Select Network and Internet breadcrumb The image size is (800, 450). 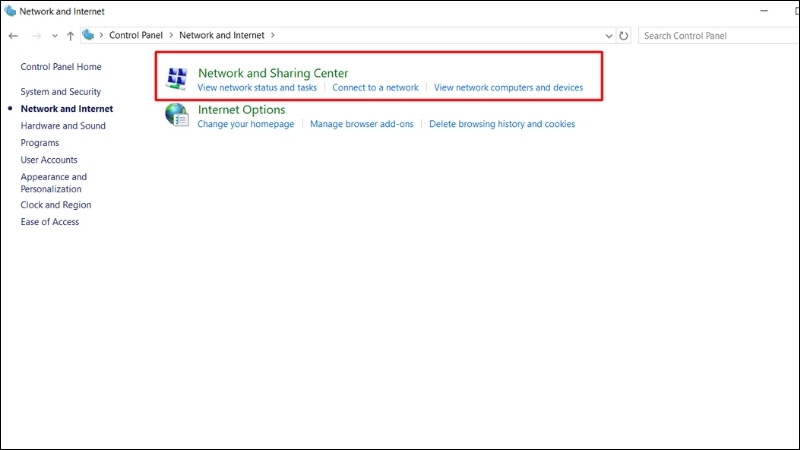coord(221,35)
